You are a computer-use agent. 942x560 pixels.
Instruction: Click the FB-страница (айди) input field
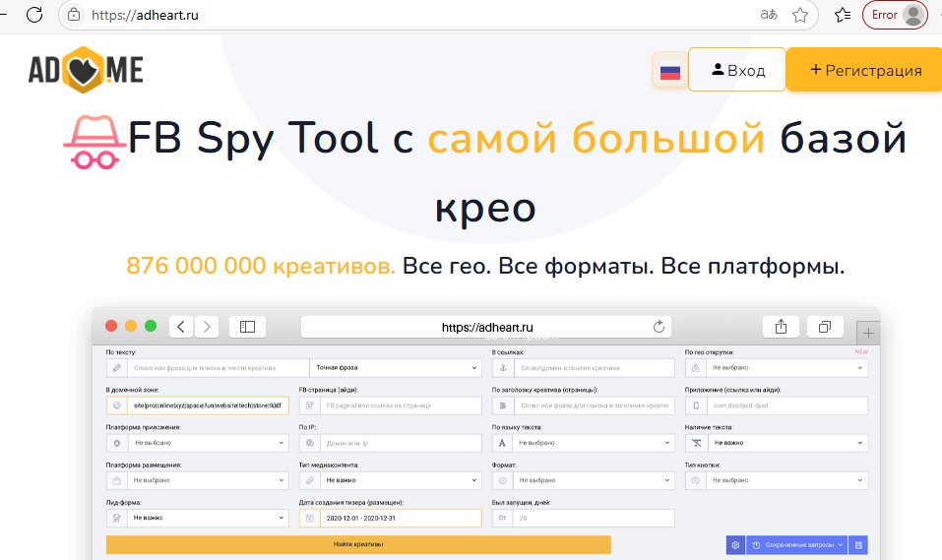tap(401, 405)
